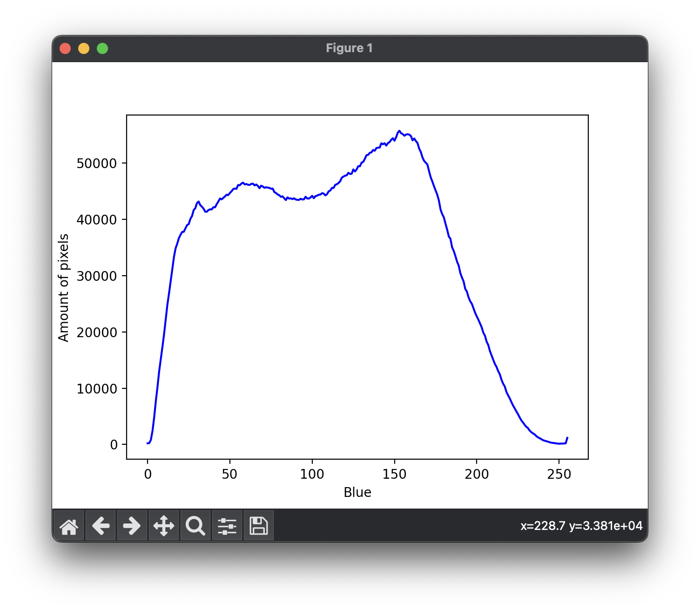Go back to the previous view

tap(101, 526)
